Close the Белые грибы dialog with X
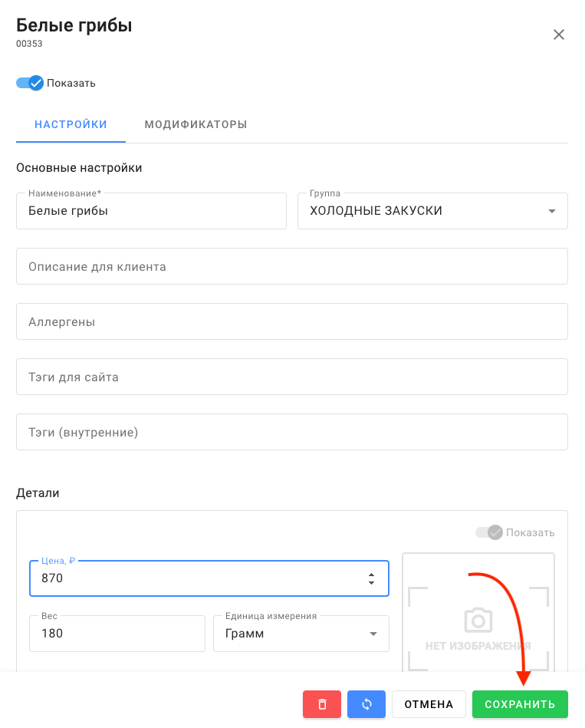The height and width of the screenshot is (728, 585). tap(559, 35)
